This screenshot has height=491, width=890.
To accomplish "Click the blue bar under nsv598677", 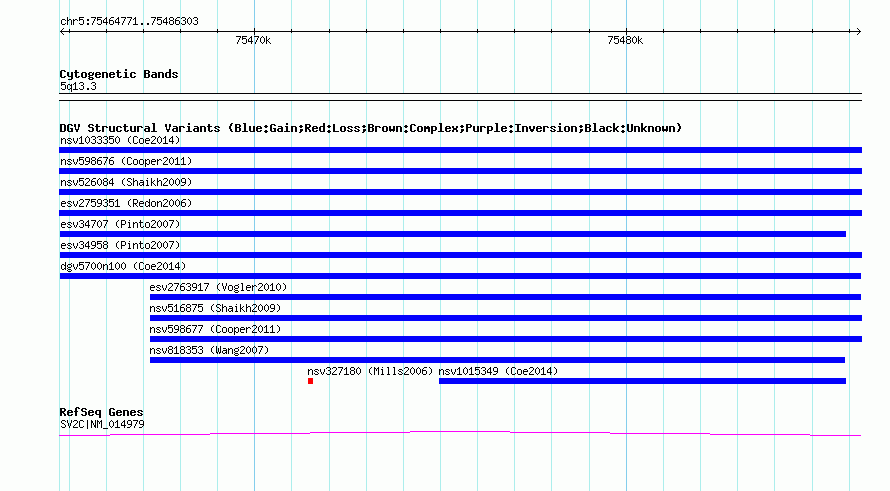I will [x=506, y=339].
